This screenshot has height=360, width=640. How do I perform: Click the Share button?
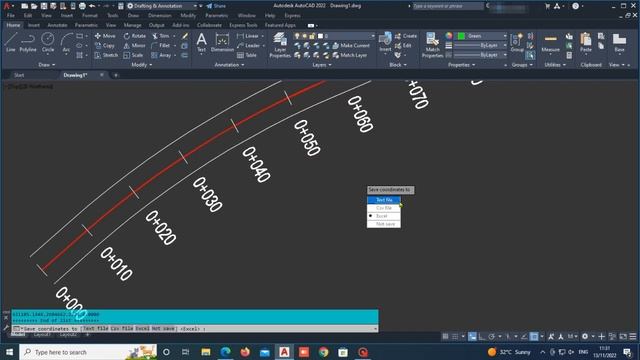coord(216,6)
